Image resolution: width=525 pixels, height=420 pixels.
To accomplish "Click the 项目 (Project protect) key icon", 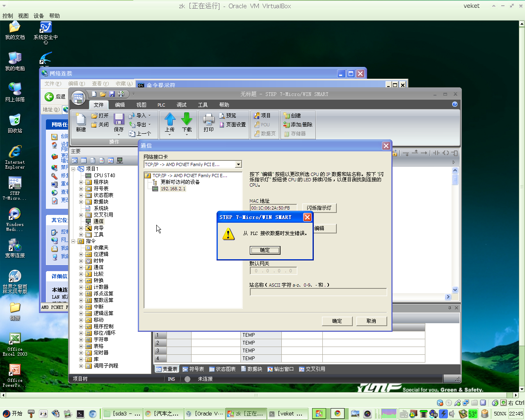I will [x=257, y=116].
